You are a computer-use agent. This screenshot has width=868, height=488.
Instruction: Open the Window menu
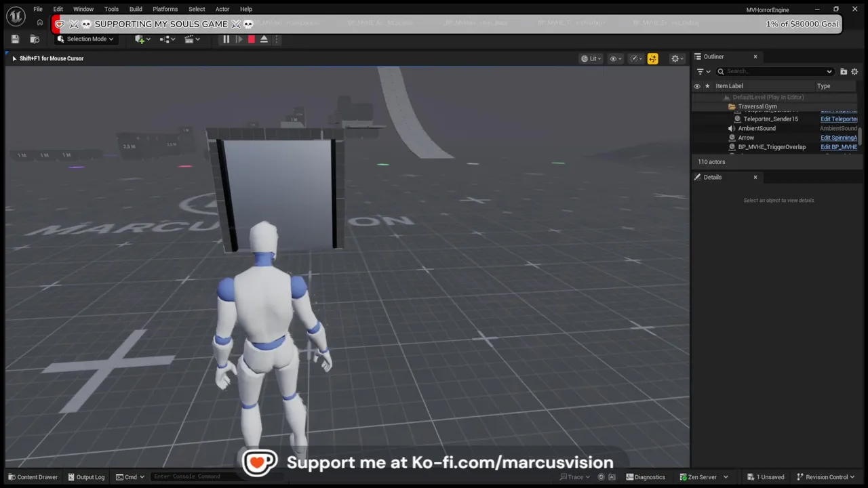[83, 9]
